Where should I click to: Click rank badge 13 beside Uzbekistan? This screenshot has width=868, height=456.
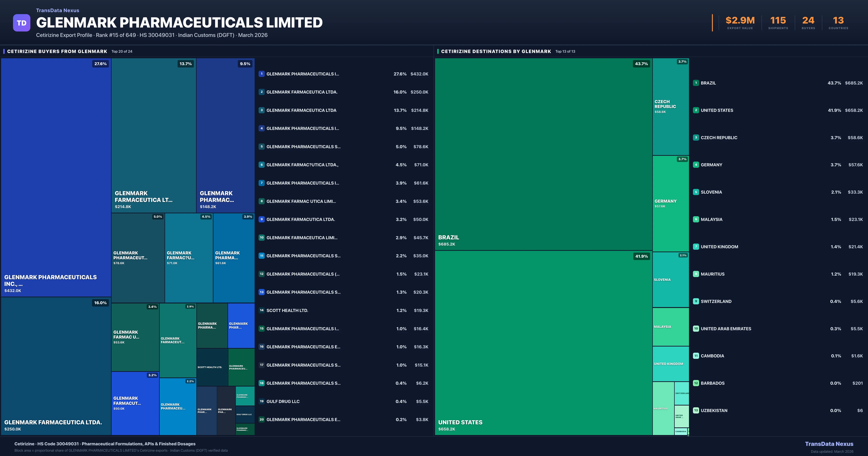pyautogui.click(x=696, y=410)
